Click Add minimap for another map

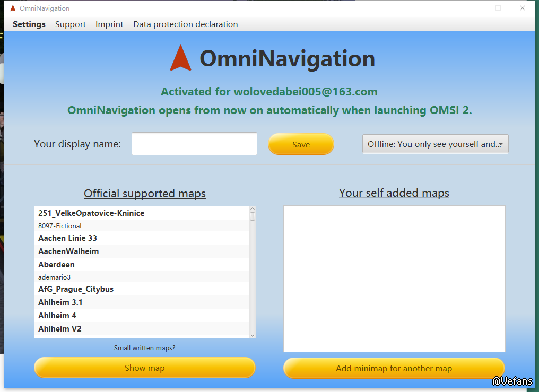tap(394, 368)
